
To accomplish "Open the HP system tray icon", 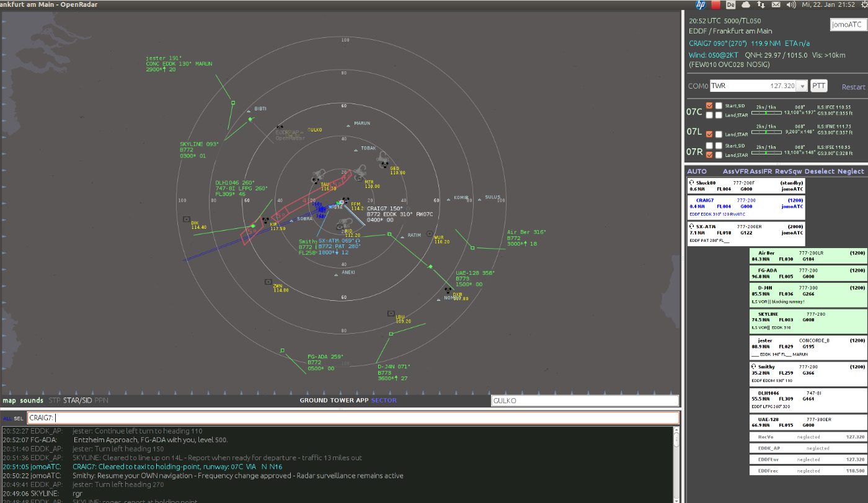I will click(x=701, y=4).
